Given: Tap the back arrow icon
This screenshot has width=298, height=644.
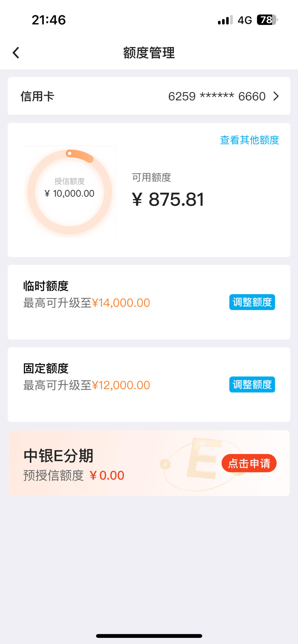Looking at the screenshot, I should pyautogui.click(x=16, y=53).
